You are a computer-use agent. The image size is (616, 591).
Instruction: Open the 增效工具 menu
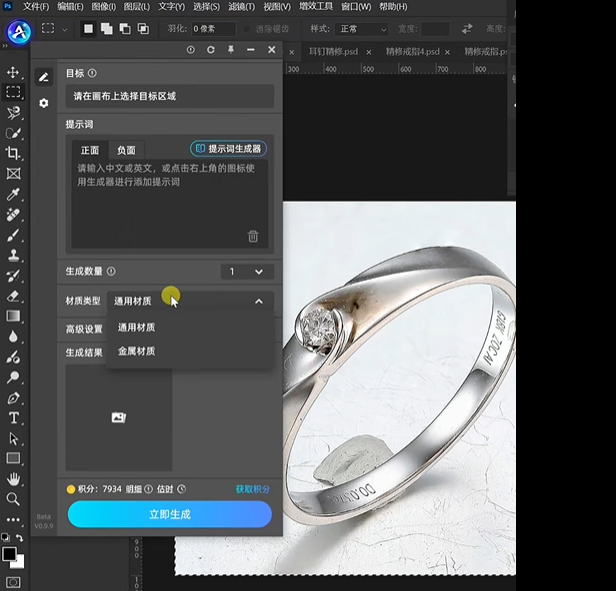316,7
